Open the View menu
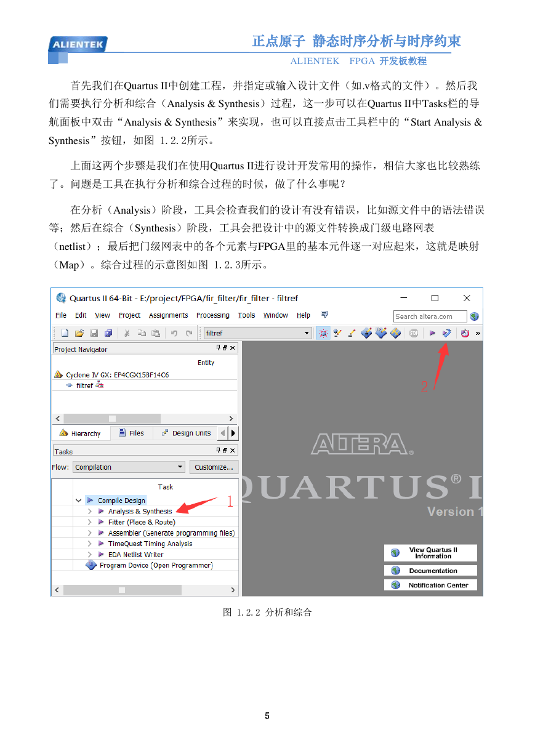 pos(102,315)
